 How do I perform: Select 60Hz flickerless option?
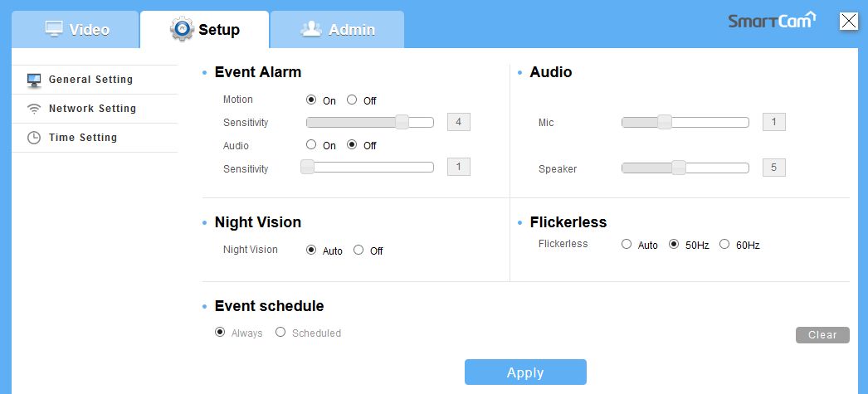[724, 245]
